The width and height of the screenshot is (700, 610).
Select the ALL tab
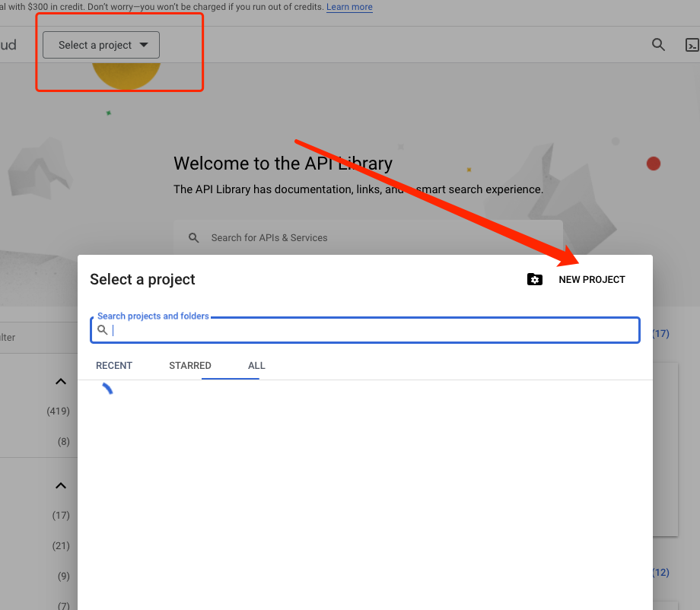[x=256, y=366]
